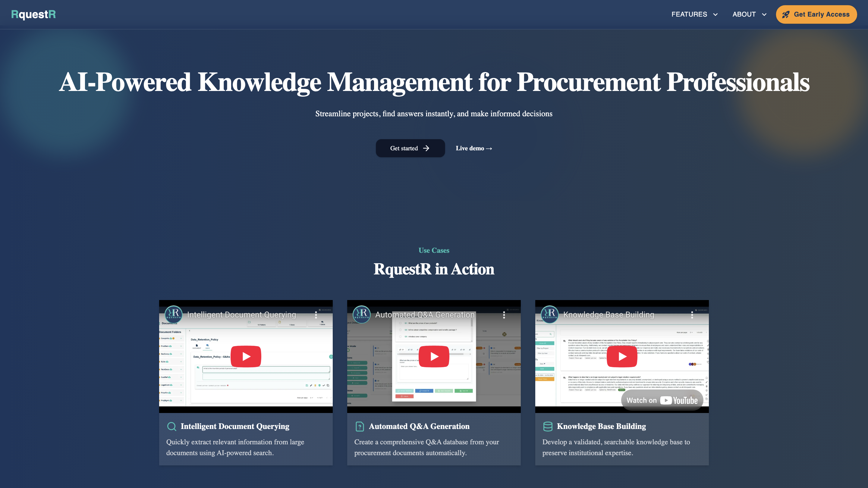Click the Automated Q&A Generation video title
The height and width of the screenshot is (488, 868).
click(425, 314)
